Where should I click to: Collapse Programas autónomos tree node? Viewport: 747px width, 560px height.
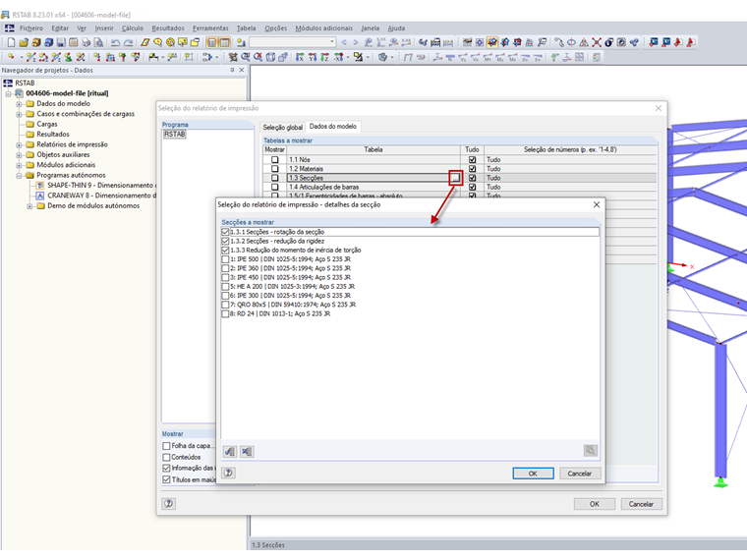click(x=19, y=175)
